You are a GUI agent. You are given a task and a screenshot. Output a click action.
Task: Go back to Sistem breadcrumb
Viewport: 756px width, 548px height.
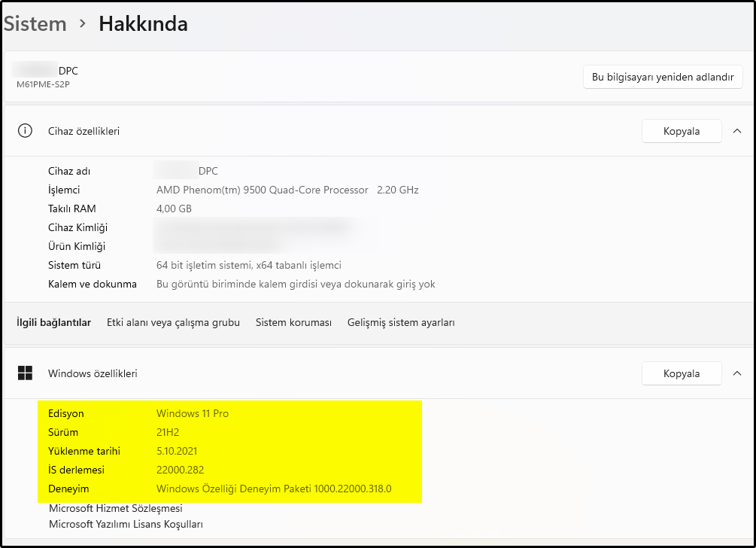coord(35,23)
